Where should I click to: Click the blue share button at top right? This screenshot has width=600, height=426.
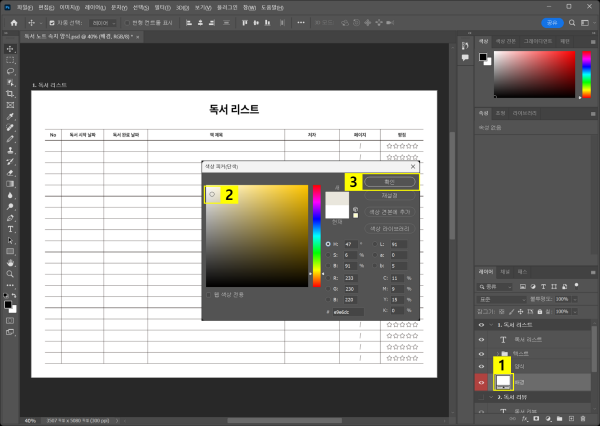pos(552,23)
